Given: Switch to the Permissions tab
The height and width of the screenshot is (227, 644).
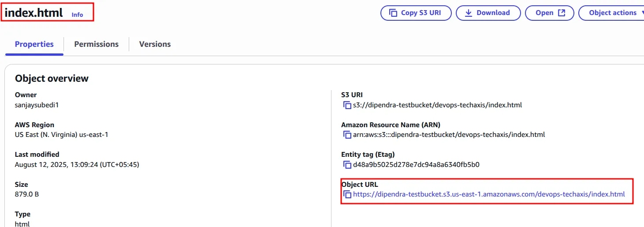Looking at the screenshot, I should click(x=96, y=44).
